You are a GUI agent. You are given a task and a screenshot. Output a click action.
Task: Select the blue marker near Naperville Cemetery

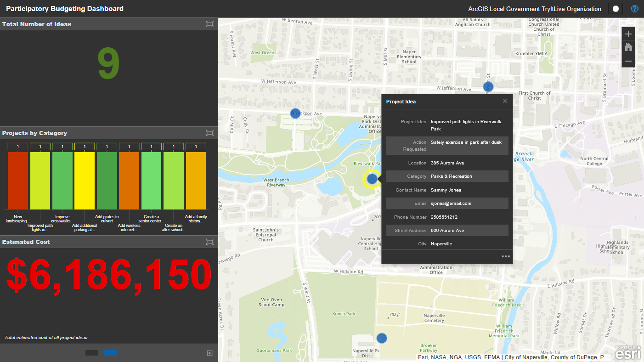coord(382,338)
